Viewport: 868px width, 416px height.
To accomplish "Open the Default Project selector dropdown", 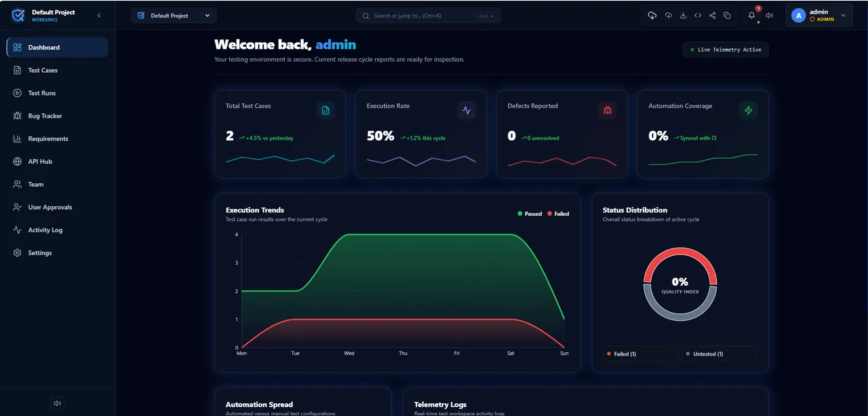I will [174, 16].
